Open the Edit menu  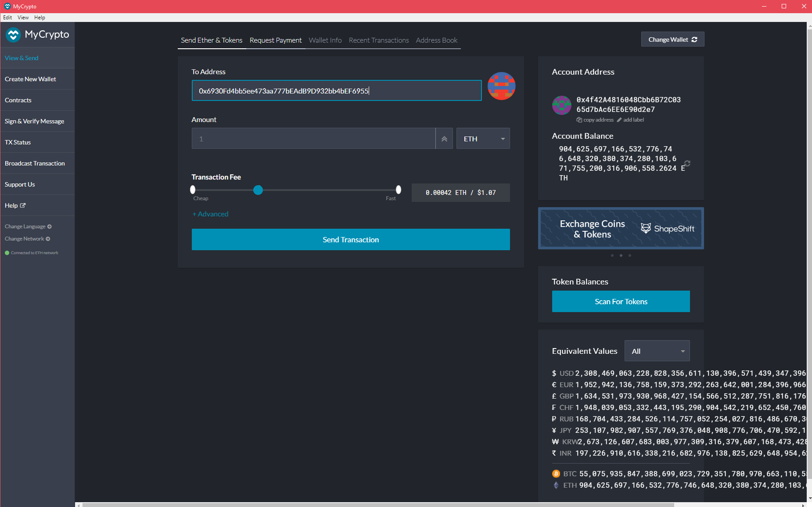pos(7,18)
